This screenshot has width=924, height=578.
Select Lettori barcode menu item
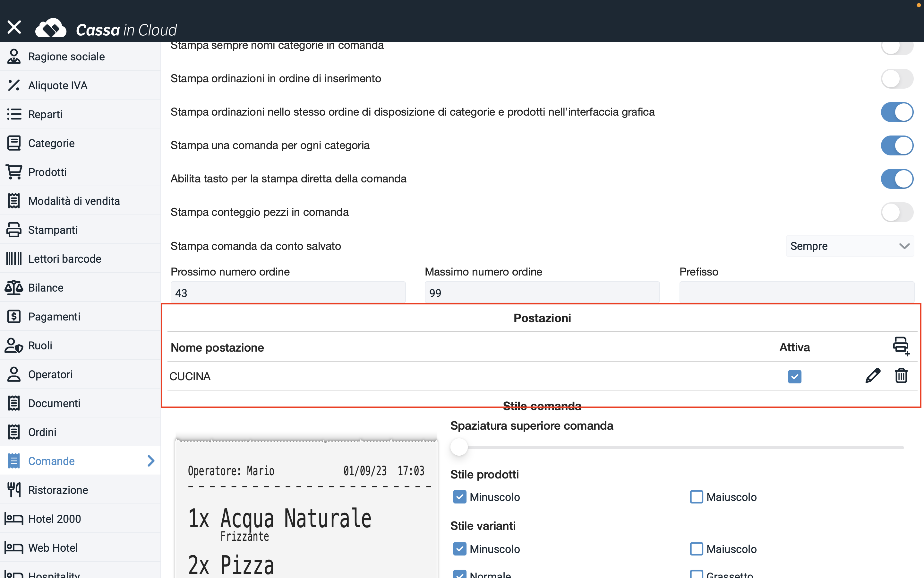click(80, 258)
